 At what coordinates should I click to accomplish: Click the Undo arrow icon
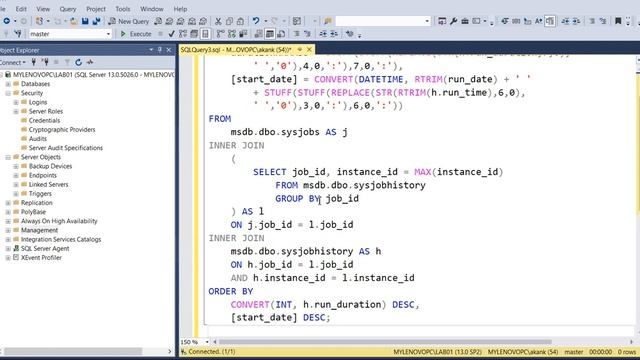256,21
